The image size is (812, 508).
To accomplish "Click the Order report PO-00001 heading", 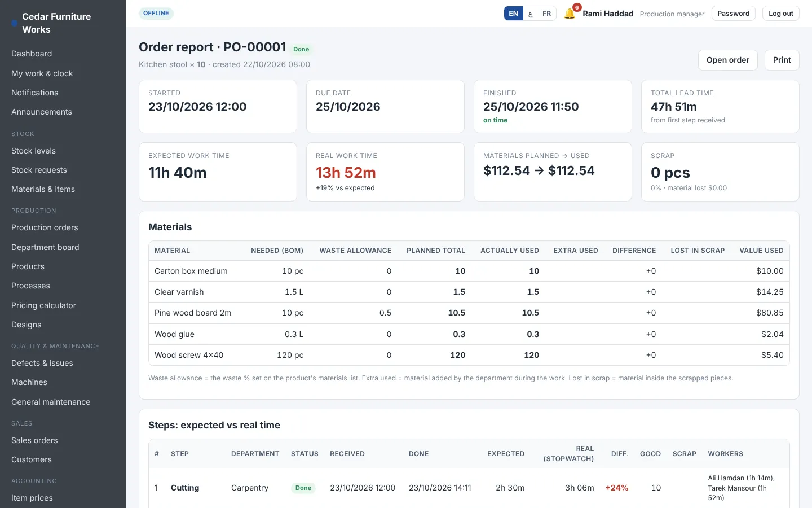I will coord(213,47).
